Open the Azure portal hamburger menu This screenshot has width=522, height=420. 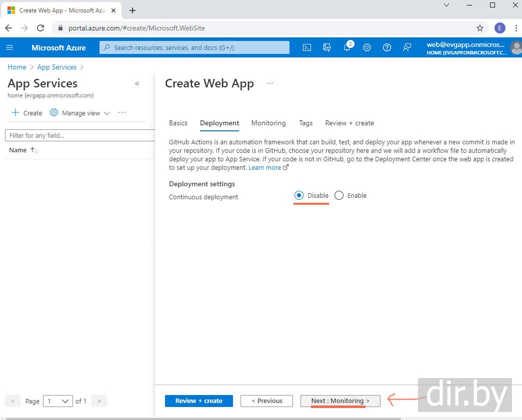pyautogui.click(x=9, y=47)
